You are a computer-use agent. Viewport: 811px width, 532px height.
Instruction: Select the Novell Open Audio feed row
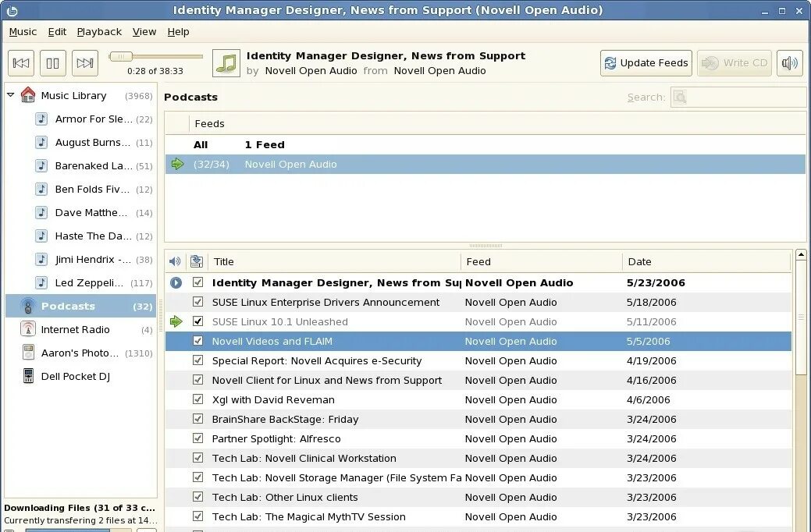click(x=486, y=165)
